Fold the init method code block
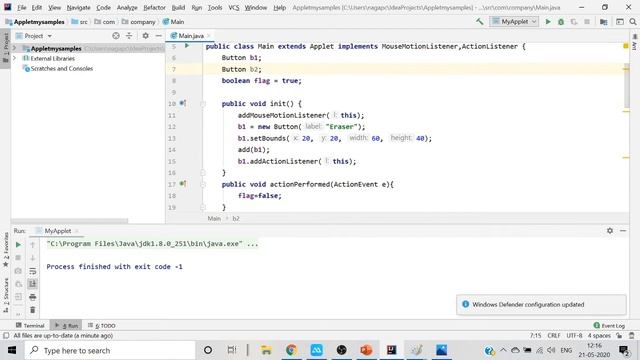This screenshot has height=360, width=640. (203, 104)
